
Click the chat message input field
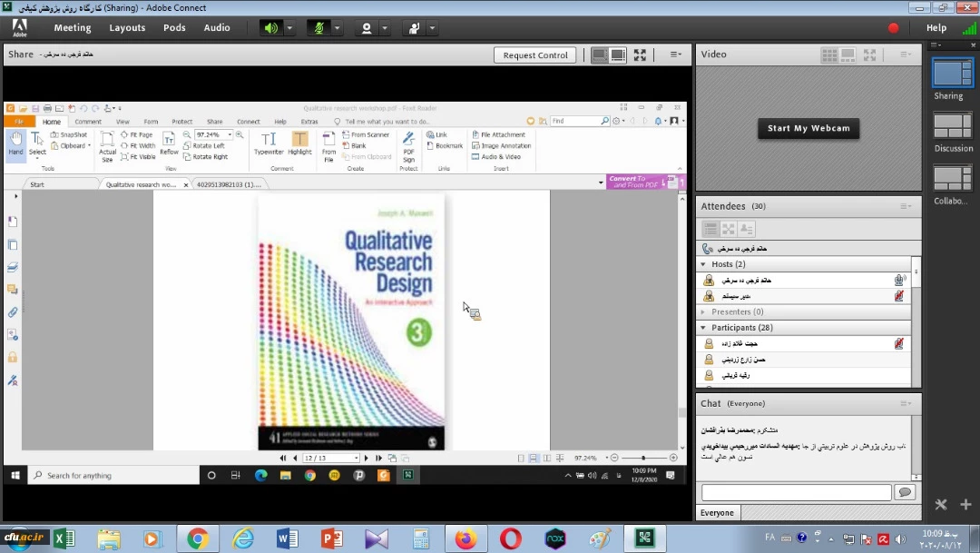796,492
